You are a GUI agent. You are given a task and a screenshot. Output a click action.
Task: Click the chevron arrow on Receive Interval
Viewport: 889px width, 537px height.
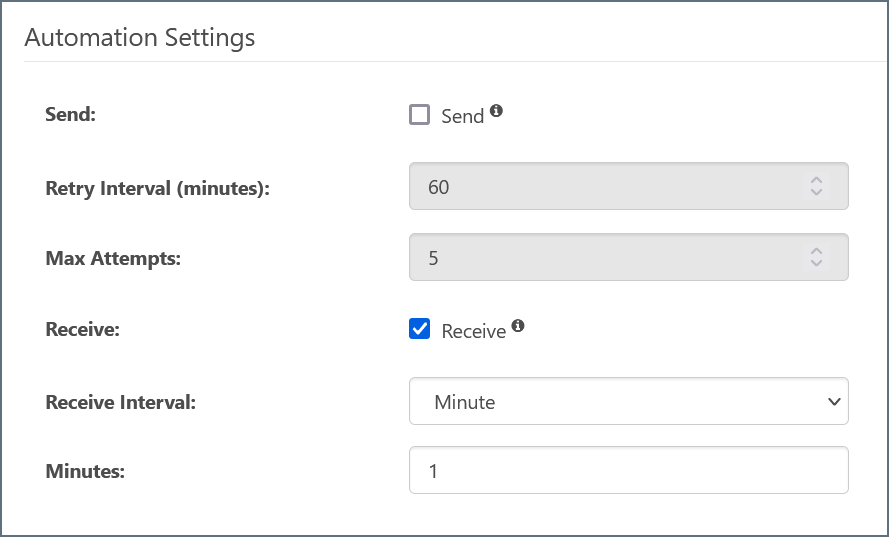[834, 402]
